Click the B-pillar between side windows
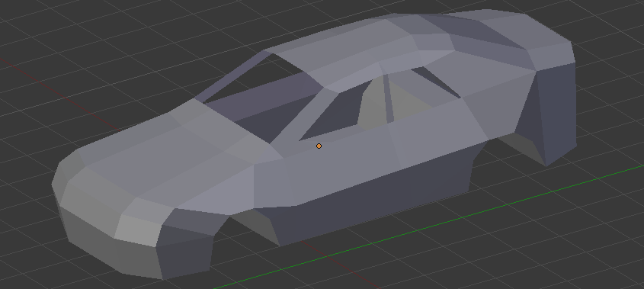This screenshot has width=644, height=289. [389, 98]
